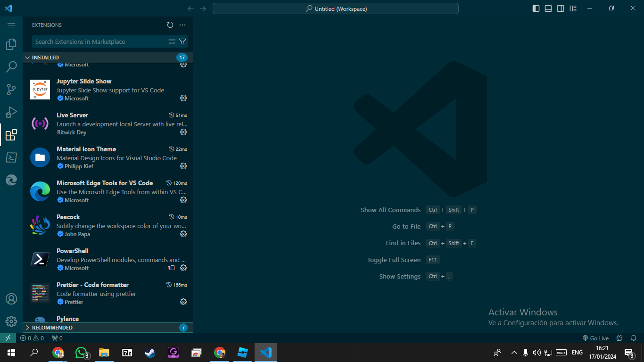Open the Search view in activity bar
The height and width of the screenshot is (362, 644).
pos(11,66)
